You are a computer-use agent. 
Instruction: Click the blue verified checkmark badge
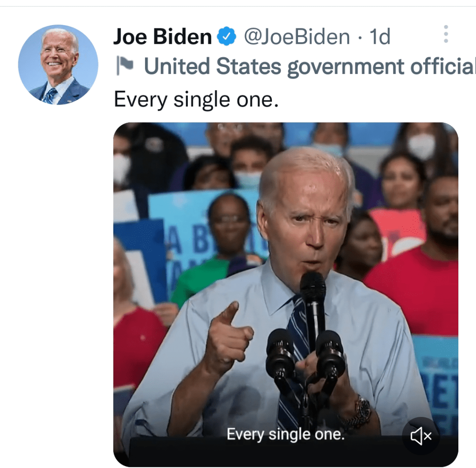point(226,36)
